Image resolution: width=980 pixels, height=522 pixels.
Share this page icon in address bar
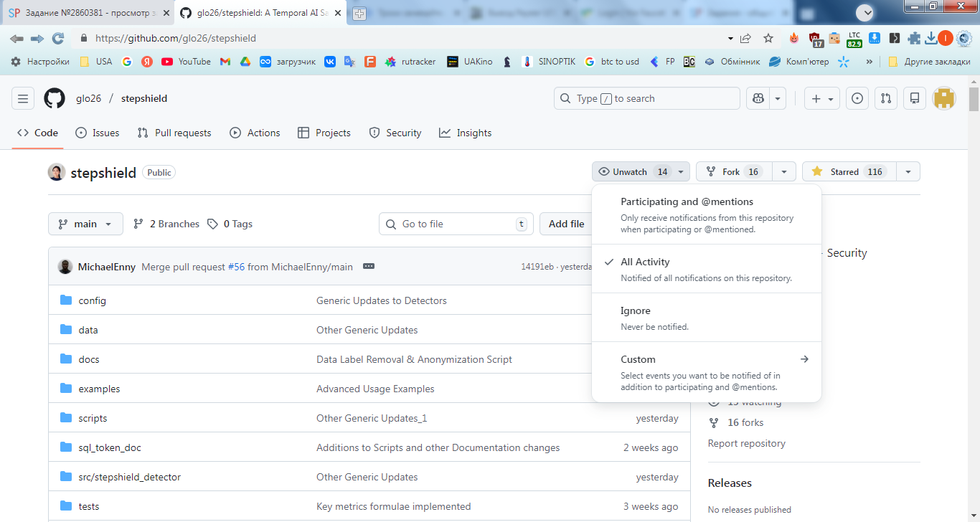746,38
